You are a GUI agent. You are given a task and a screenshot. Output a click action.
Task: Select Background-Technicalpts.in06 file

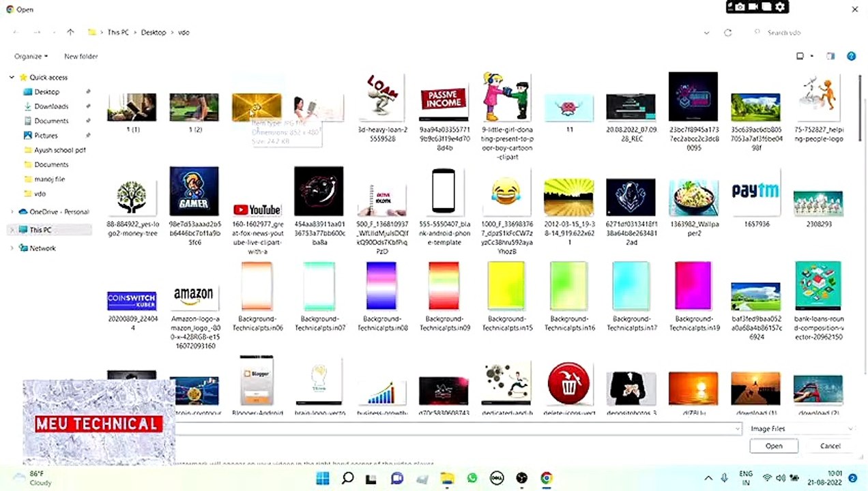(x=257, y=286)
